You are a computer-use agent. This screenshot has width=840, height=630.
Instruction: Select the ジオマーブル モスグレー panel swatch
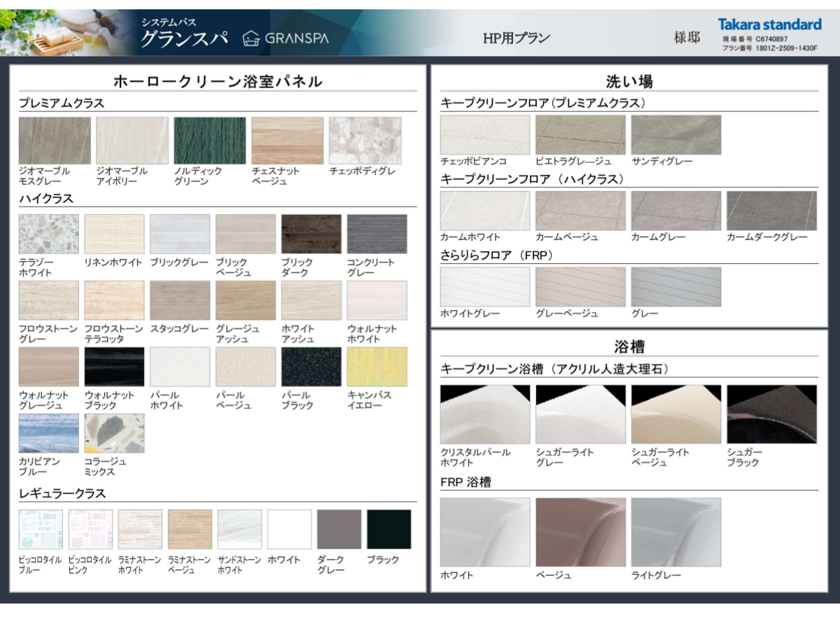(55, 140)
